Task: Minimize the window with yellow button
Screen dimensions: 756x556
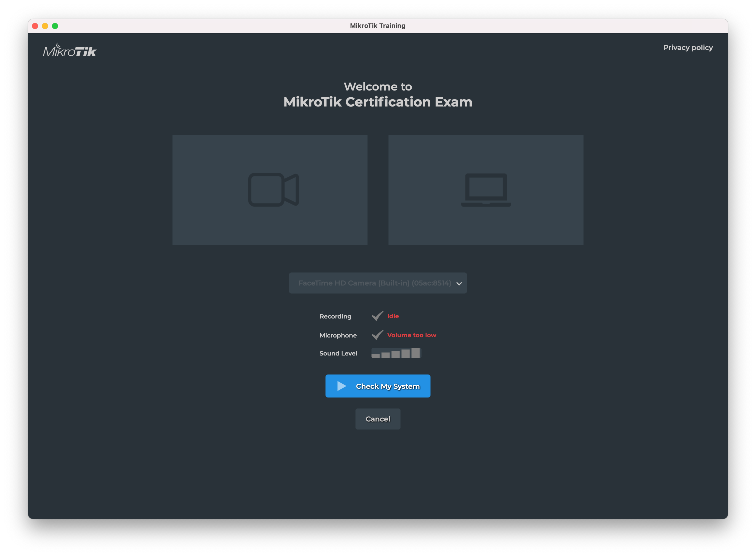Action: pos(45,26)
